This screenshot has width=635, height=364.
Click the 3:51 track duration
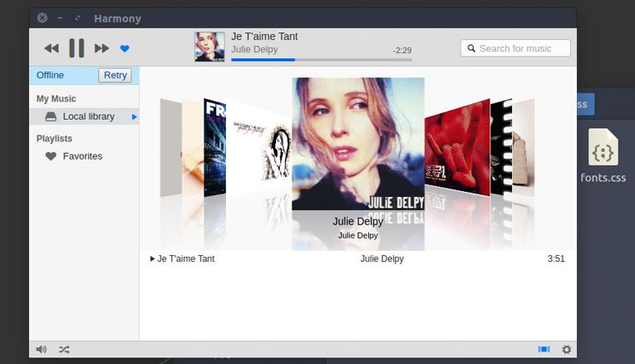[555, 258]
